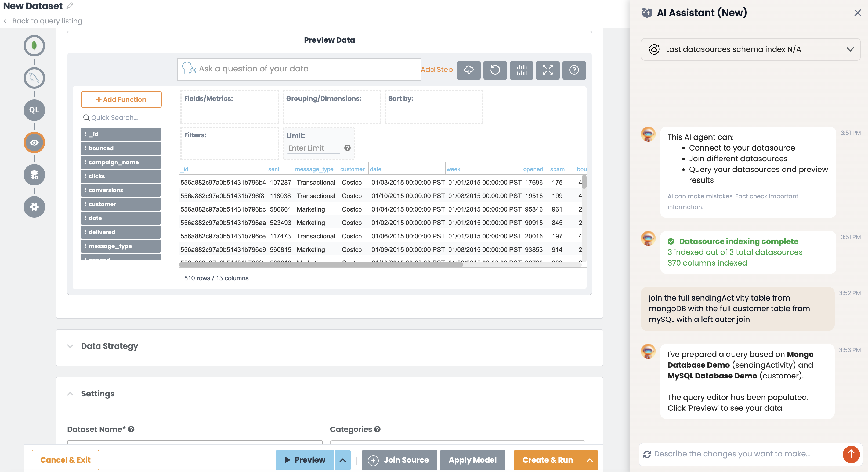Click the Create & Run button
The height and width of the screenshot is (472, 868).
(548, 460)
